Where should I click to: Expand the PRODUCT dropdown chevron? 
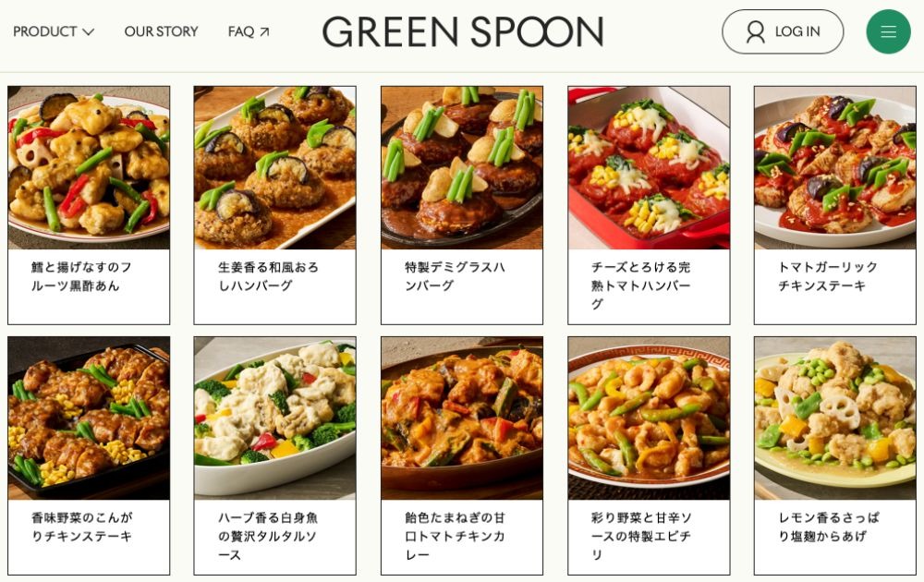tap(89, 31)
